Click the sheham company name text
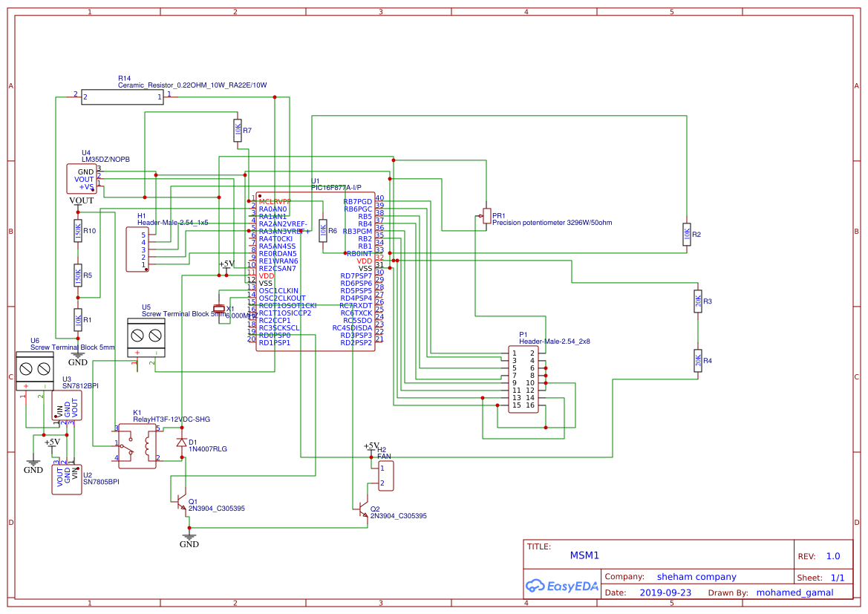The height and width of the screenshot is (614, 868). point(696,576)
